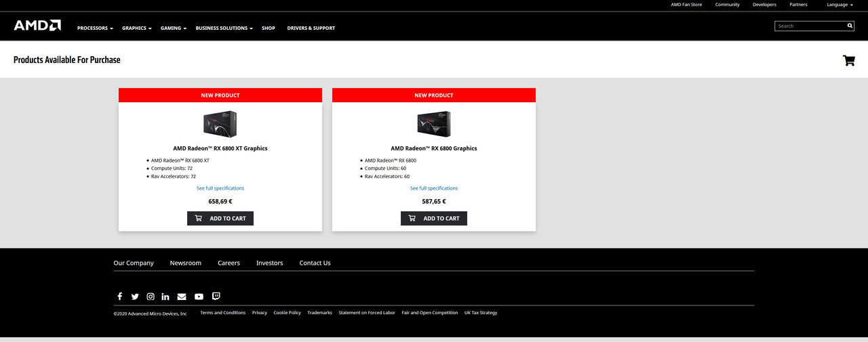Add RX 6800 XT to cart

click(220, 218)
